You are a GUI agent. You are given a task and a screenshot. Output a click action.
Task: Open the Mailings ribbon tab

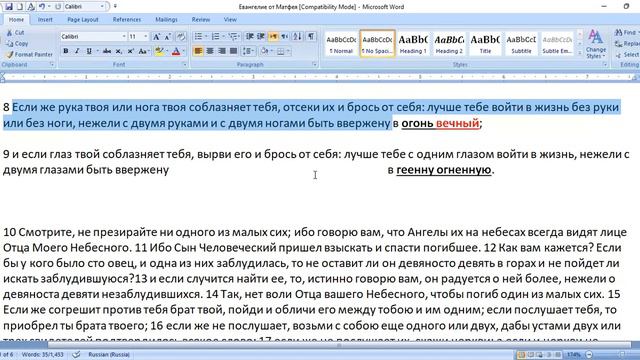tap(166, 20)
